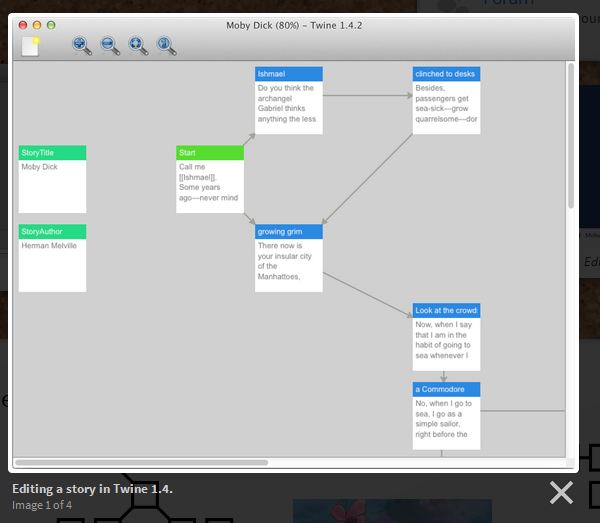
Task: Maximize the Twine window with green button
Action: (51, 25)
